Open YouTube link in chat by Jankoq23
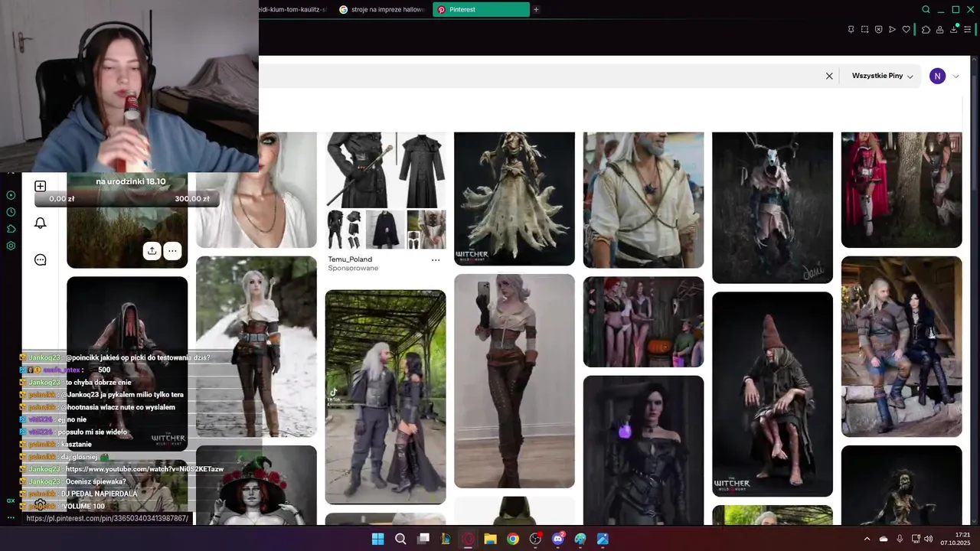The height and width of the screenshot is (551, 980). pyautogui.click(x=145, y=469)
